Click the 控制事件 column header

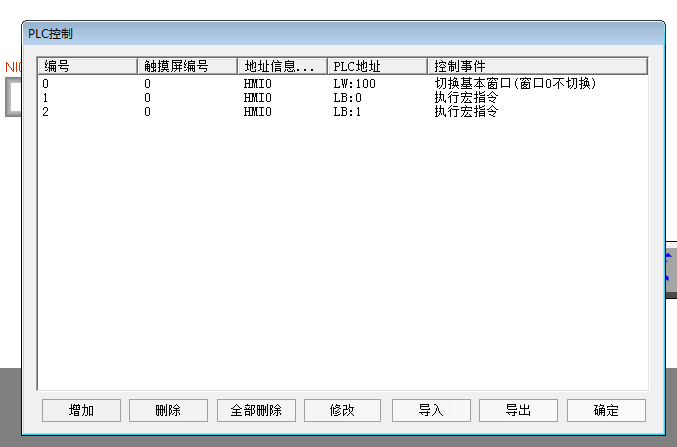click(537, 66)
